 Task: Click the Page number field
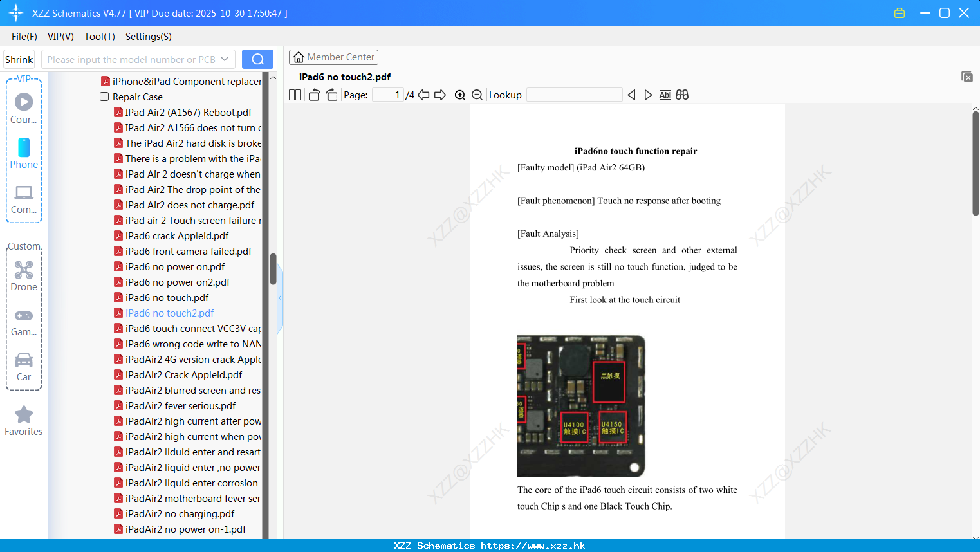[387, 95]
